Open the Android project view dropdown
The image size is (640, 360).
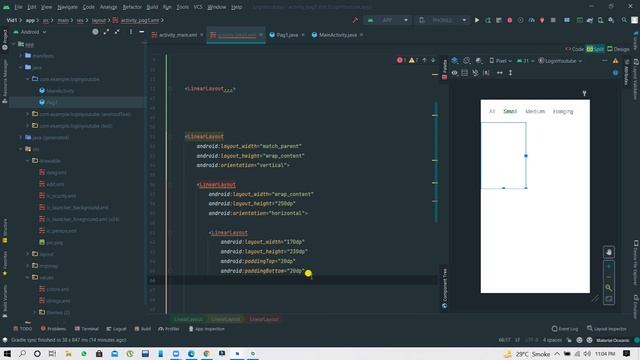(30, 32)
